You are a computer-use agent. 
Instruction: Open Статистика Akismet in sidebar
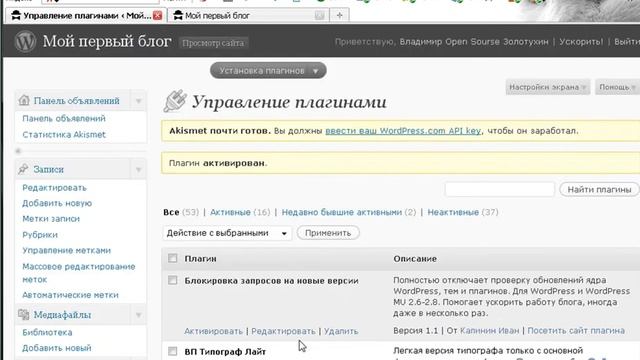[64, 134]
